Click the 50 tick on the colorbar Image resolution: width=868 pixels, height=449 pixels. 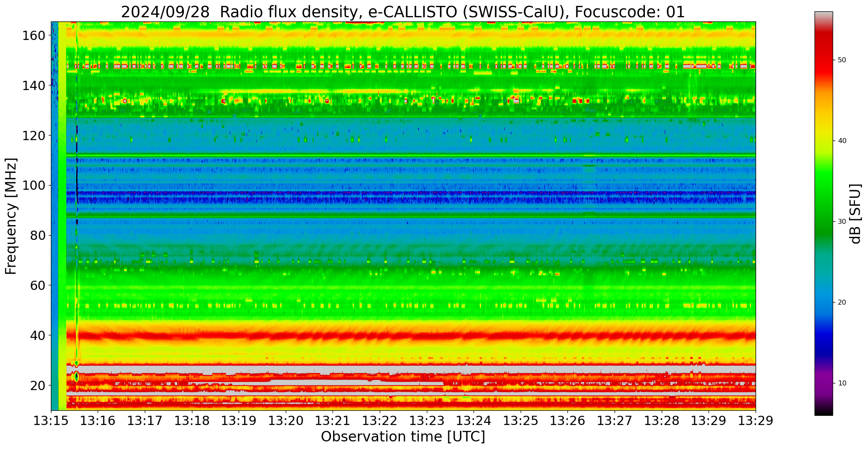point(841,60)
